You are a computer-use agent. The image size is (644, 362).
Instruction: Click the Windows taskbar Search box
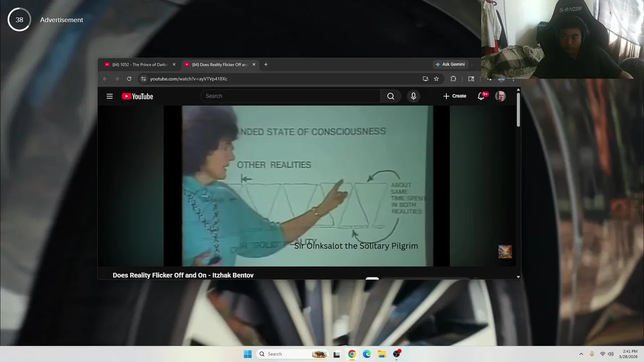293,354
